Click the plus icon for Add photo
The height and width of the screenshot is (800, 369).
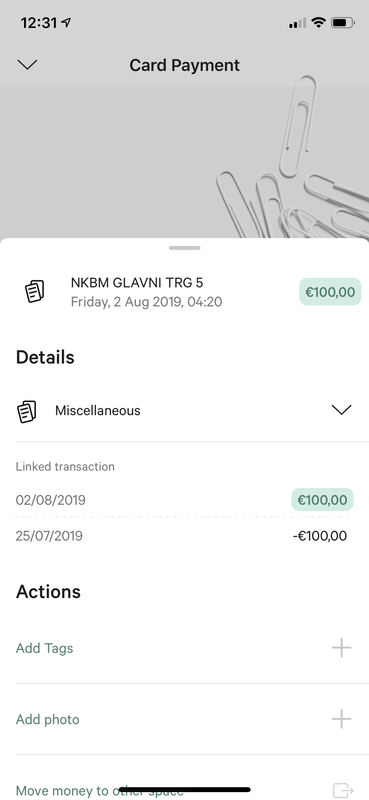341,719
